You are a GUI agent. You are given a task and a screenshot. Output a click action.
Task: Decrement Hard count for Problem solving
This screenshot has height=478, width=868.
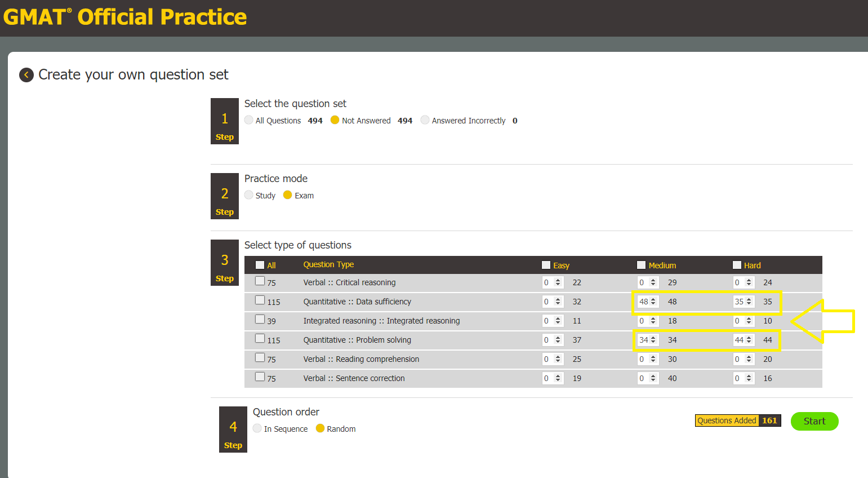coord(749,342)
